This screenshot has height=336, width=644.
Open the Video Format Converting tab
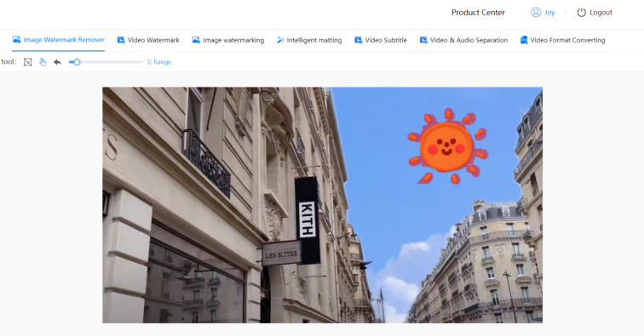tap(563, 40)
